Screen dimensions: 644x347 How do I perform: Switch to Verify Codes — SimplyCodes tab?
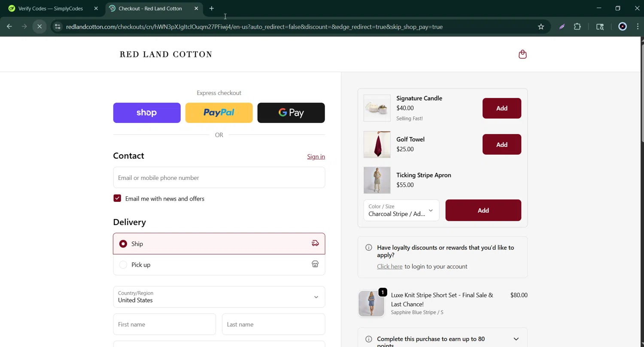click(x=51, y=9)
